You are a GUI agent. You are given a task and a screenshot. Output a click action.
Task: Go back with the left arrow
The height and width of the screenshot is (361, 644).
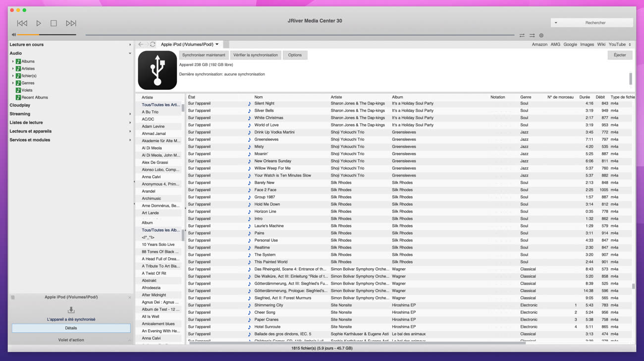point(141,45)
